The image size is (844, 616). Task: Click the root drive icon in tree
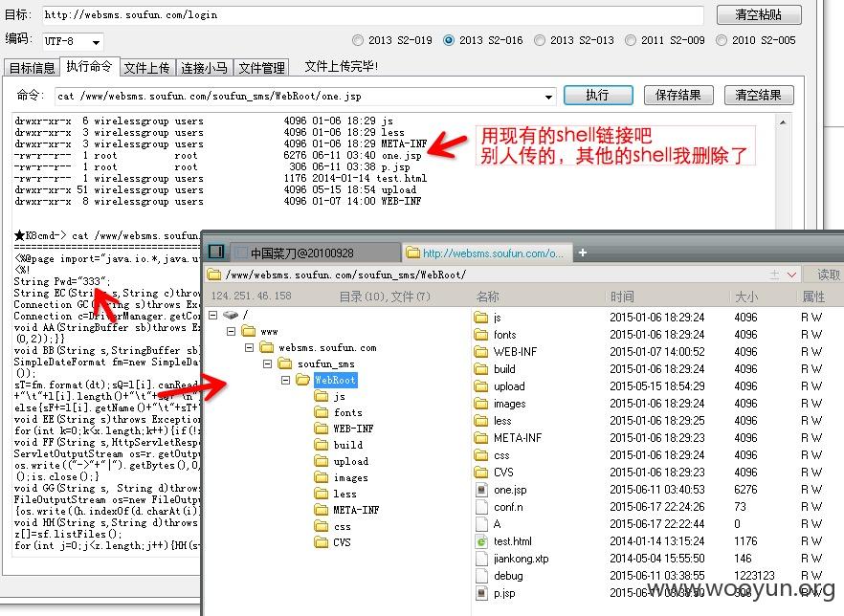tap(231, 315)
